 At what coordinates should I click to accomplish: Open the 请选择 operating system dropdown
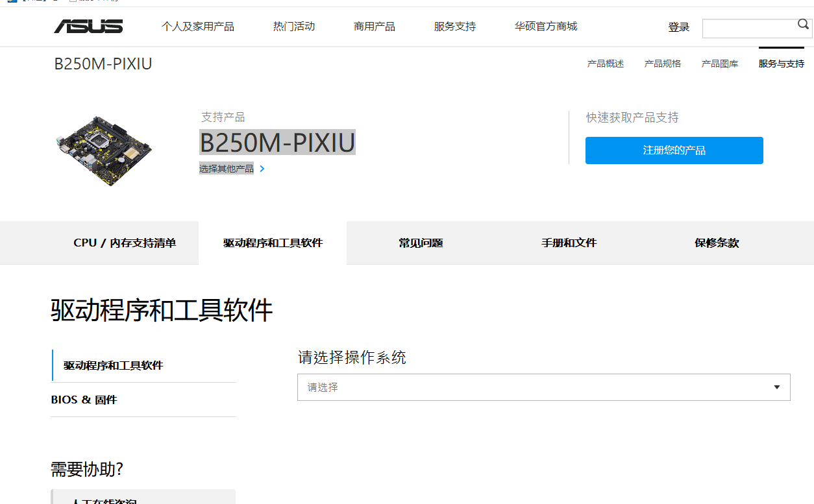544,387
